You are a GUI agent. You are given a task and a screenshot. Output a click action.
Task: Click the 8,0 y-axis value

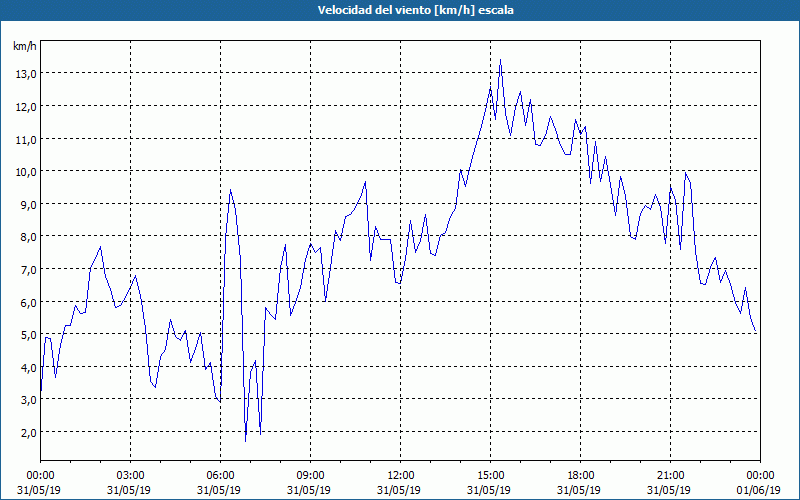pos(29,237)
